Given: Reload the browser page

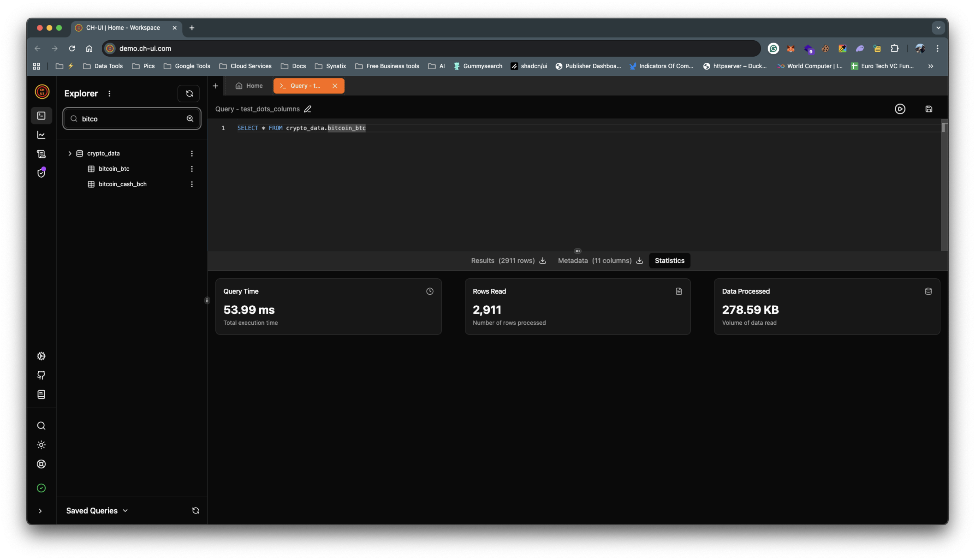Looking at the screenshot, I should pyautogui.click(x=72, y=48).
